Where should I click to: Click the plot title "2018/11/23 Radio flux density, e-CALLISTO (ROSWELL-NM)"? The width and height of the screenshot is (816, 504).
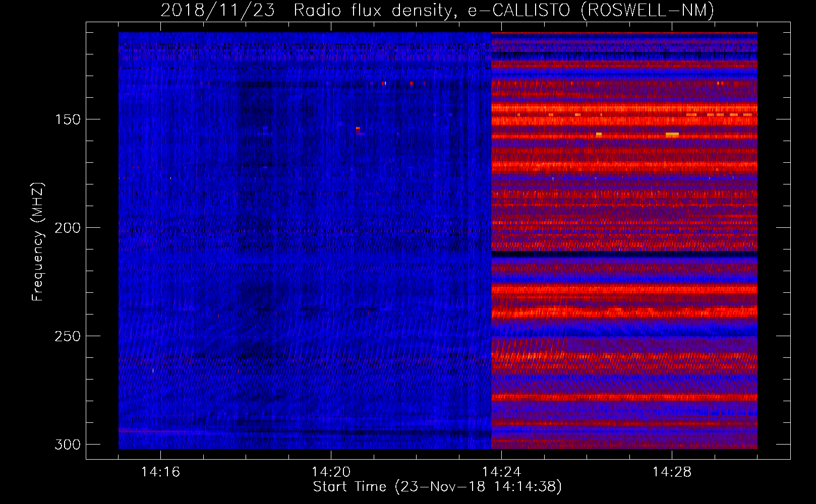[x=437, y=10]
